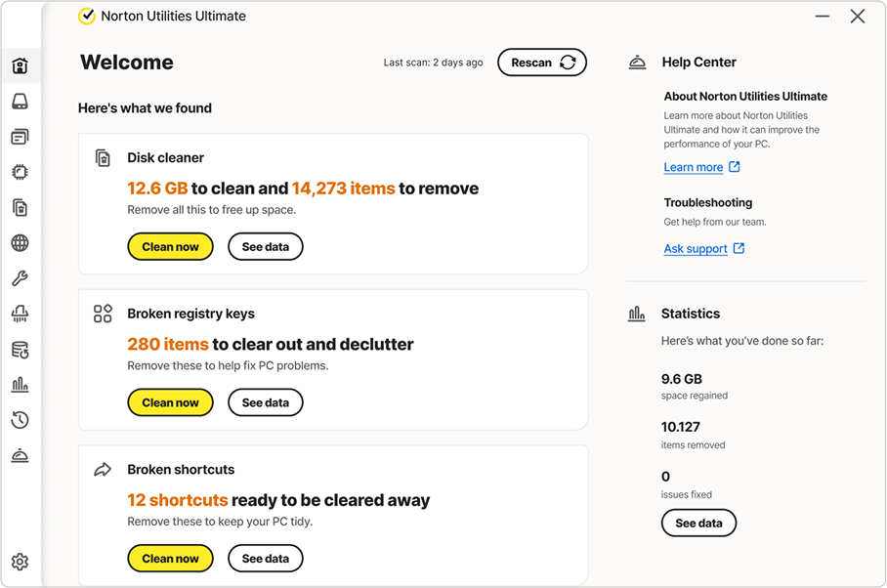Image resolution: width=887 pixels, height=588 pixels.
Task: Open the Ask support link
Action: [x=696, y=249]
